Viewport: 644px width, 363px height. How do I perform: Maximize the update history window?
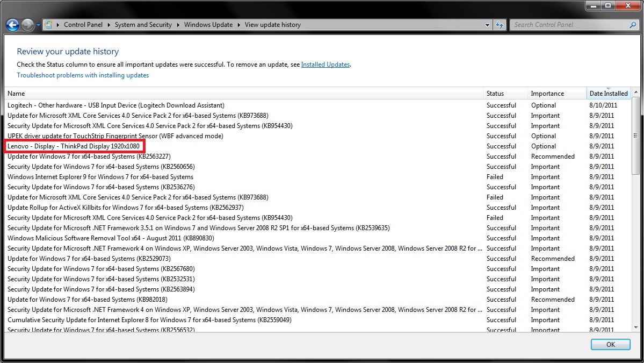pyautogui.click(x=608, y=5)
